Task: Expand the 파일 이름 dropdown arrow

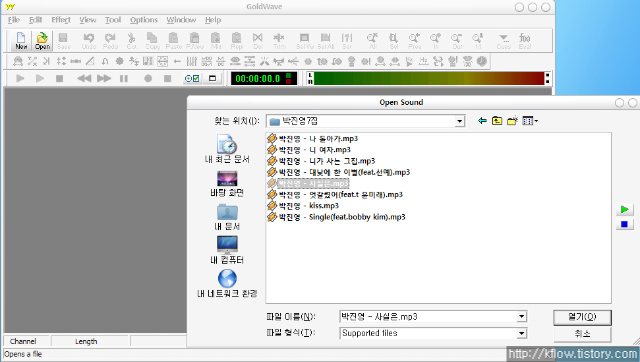Action: point(522,317)
